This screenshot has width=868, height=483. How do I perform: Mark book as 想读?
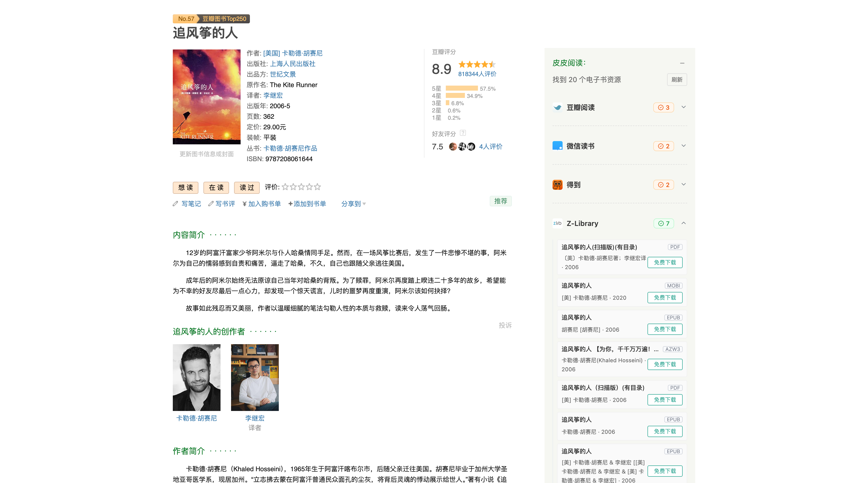[185, 188]
